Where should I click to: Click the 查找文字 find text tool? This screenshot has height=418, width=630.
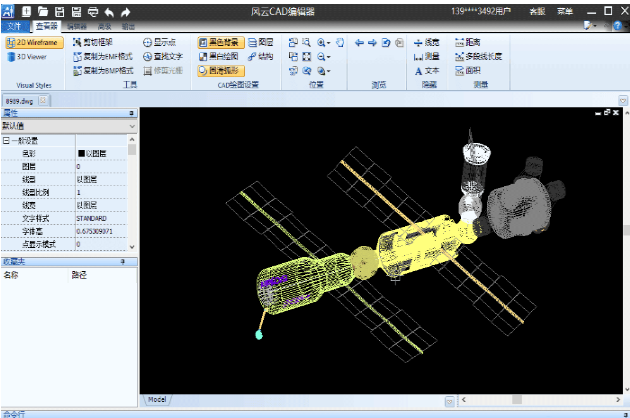click(162, 57)
